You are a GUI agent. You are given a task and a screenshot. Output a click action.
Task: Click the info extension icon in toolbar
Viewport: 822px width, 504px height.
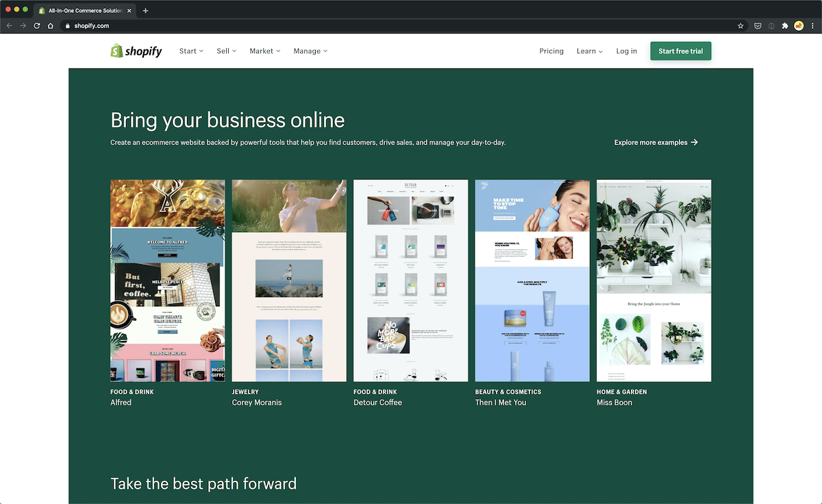pos(771,25)
